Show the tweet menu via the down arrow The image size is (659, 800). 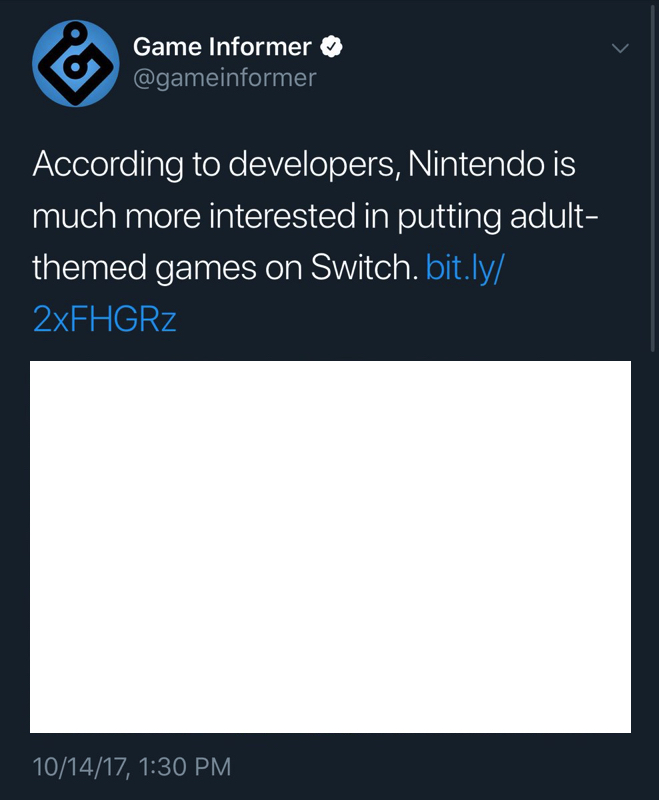click(620, 48)
